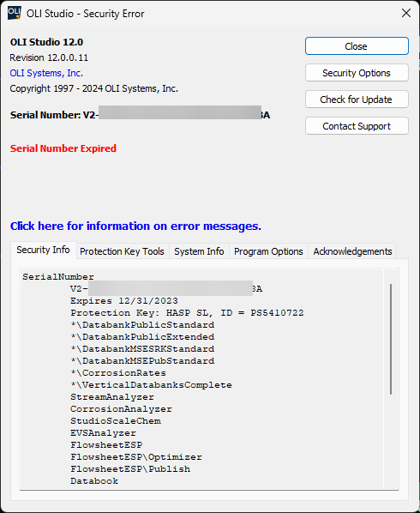Click the error messages information link
The height and width of the screenshot is (513, 420).
point(135,226)
